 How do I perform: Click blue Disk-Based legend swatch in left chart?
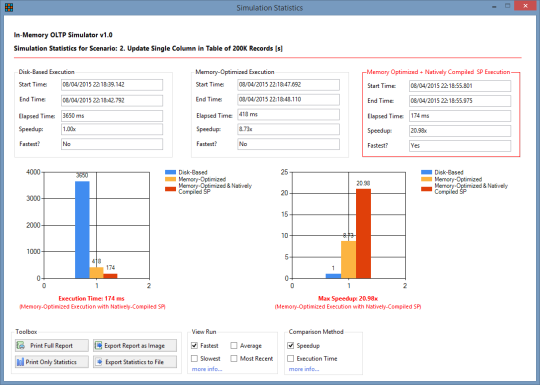[170, 172]
